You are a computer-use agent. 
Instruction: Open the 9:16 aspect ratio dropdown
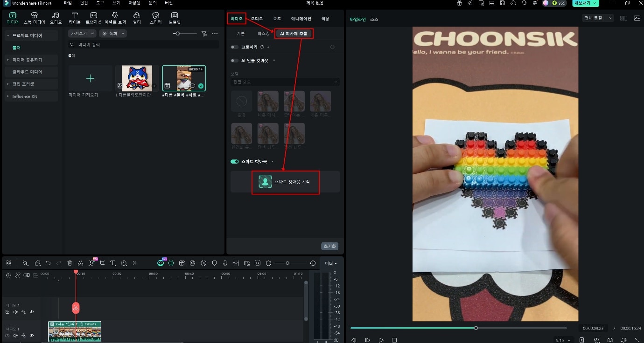pyautogui.click(x=562, y=340)
